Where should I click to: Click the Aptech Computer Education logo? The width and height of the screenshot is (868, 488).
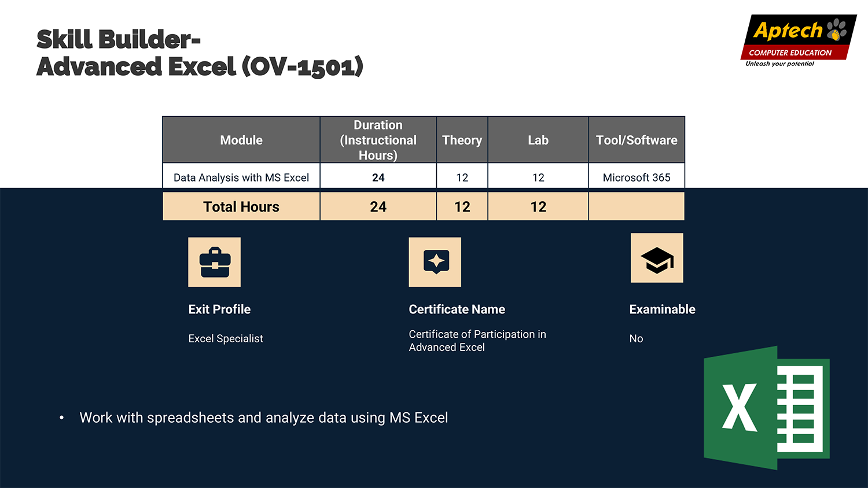[x=797, y=40]
